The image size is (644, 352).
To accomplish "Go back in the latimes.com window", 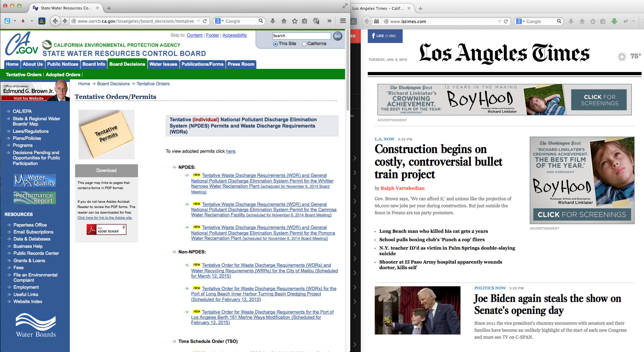I will [367, 21].
